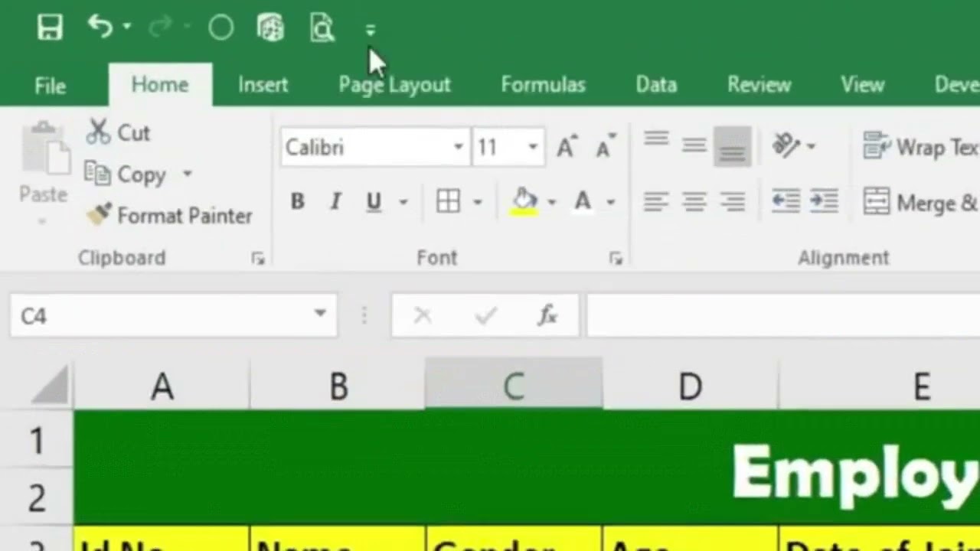Switch to the Insert tab
The width and height of the screenshot is (980, 551).
click(x=263, y=85)
